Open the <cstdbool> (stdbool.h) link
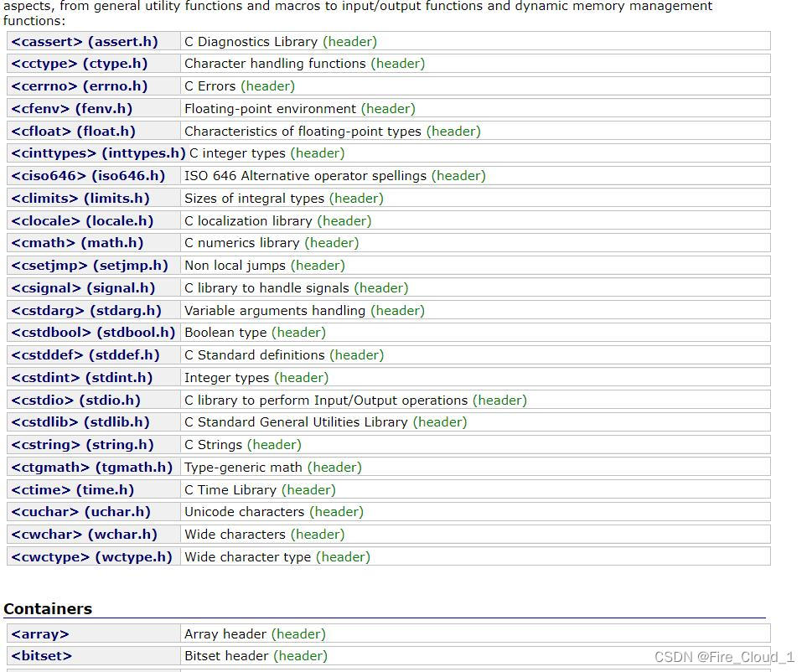Image resolution: width=807 pixels, height=672 pixels. (93, 333)
